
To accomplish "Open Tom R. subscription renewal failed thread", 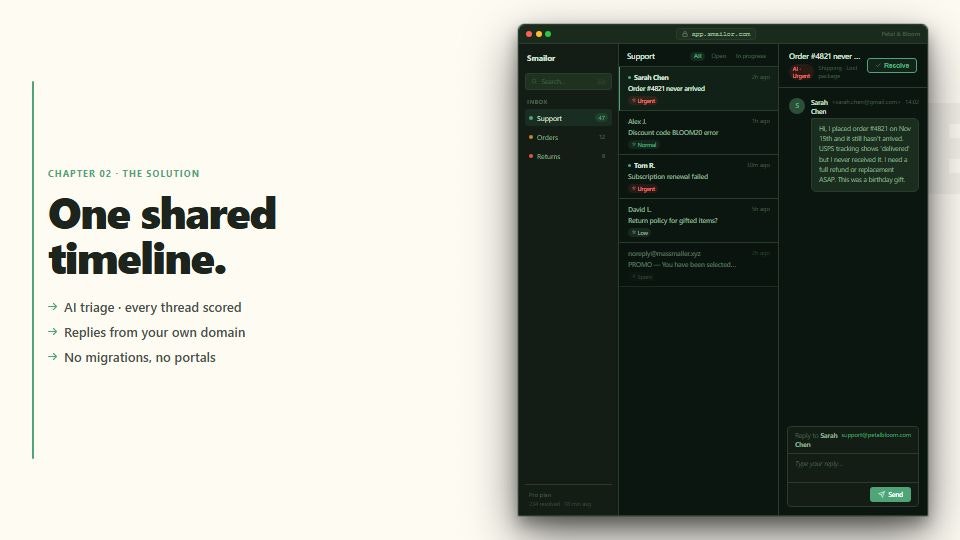I will tap(699, 177).
